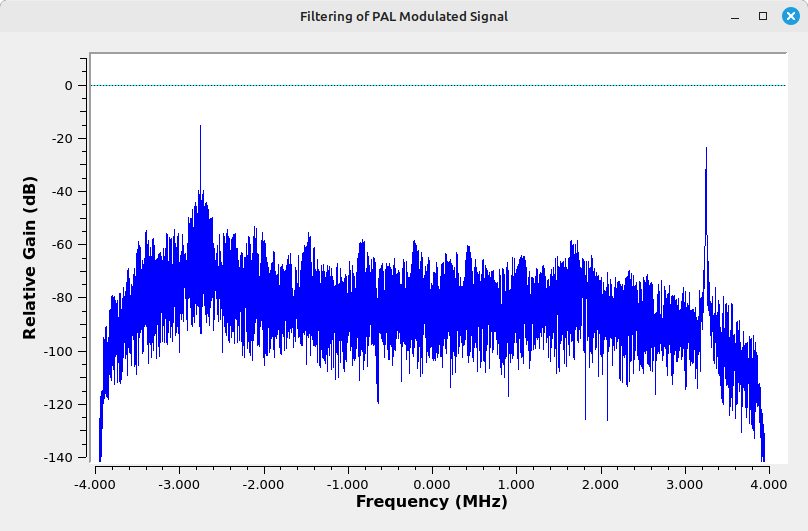Click the dotted 0 dB reference line
Viewport: 808px width, 531px height.
430,86
